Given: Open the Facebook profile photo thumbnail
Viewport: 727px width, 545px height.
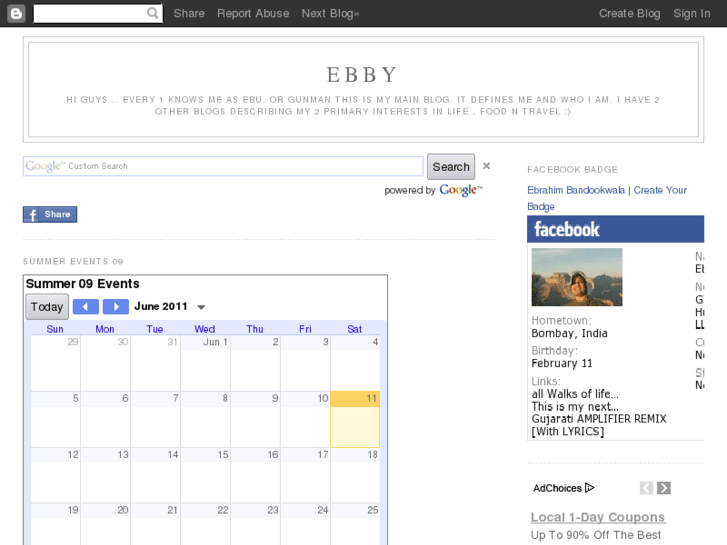Looking at the screenshot, I should 577,277.
